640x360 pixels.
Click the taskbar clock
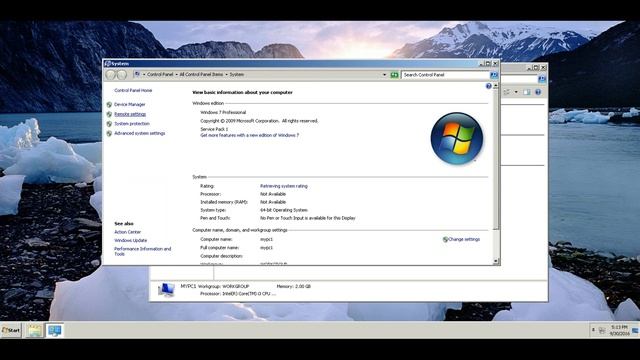(x=619, y=330)
